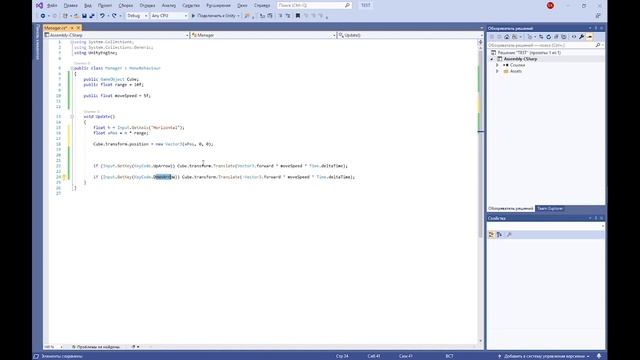This screenshot has height=360, width=640.
Task: Focus the top search box (Ctrl+Q)
Action: [313, 5]
